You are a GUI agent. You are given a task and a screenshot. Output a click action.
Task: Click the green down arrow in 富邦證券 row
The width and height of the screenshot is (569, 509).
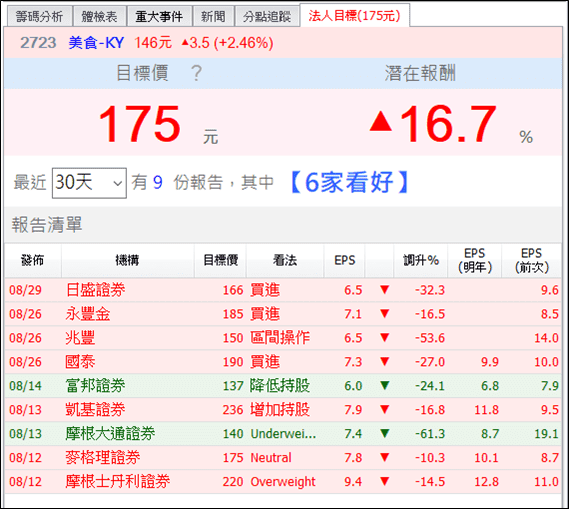(385, 385)
